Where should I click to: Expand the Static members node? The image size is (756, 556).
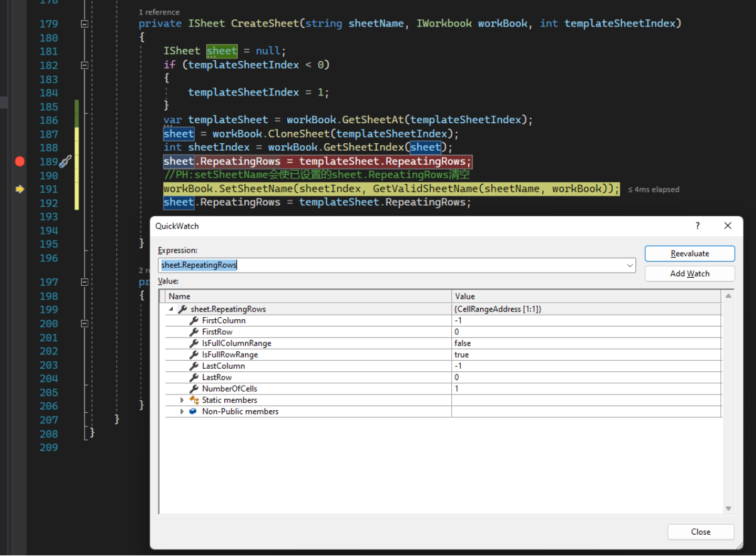click(x=182, y=400)
